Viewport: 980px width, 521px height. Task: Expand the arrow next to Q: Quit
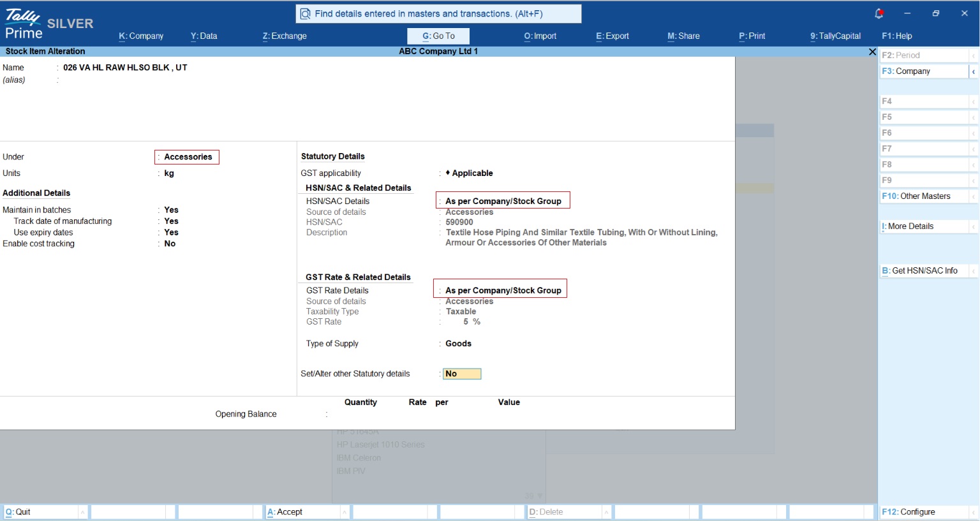[x=83, y=512]
